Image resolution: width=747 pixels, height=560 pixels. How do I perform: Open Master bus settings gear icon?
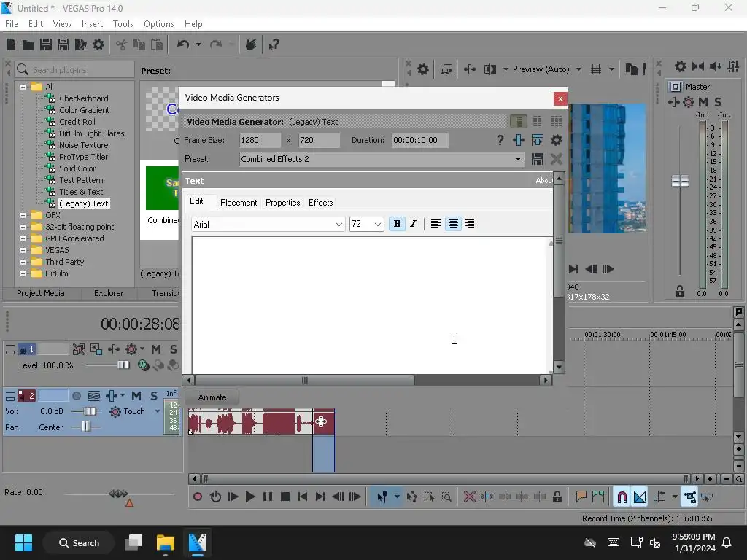[681, 66]
